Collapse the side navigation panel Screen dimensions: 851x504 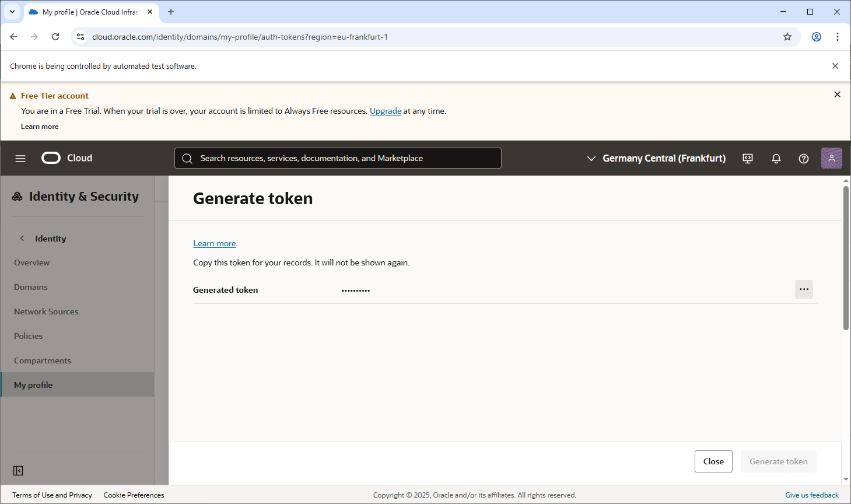point(18,471)
